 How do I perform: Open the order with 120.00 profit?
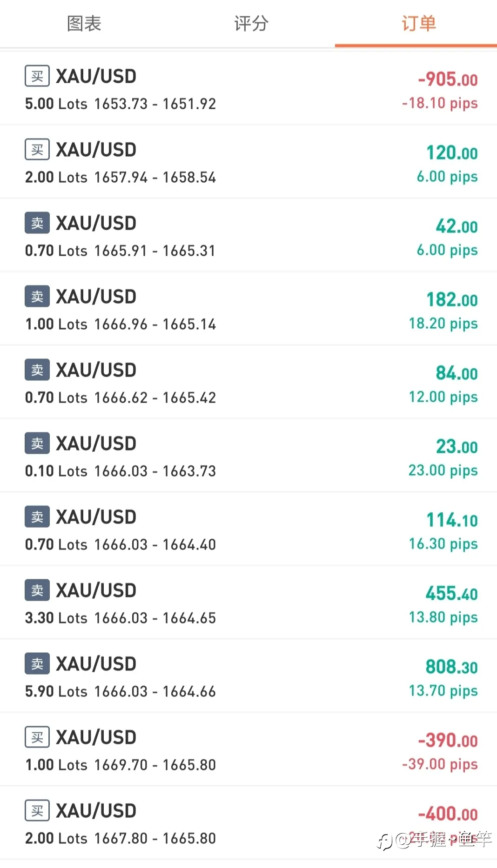248,162
